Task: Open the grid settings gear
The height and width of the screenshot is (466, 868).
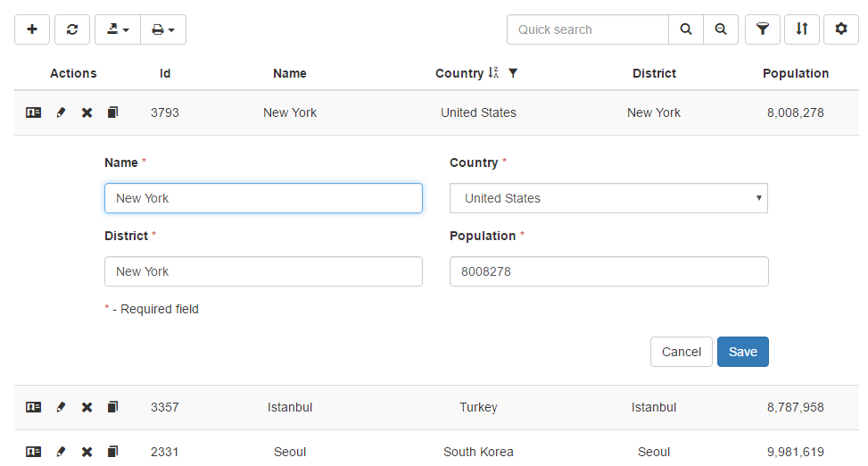Action: point(840,29)
